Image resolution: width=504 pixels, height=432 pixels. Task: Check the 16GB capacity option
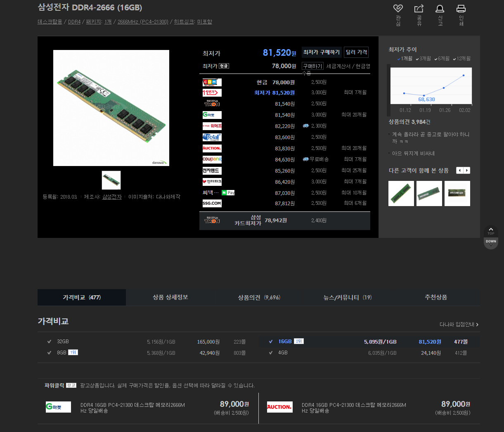pos(271,342)
